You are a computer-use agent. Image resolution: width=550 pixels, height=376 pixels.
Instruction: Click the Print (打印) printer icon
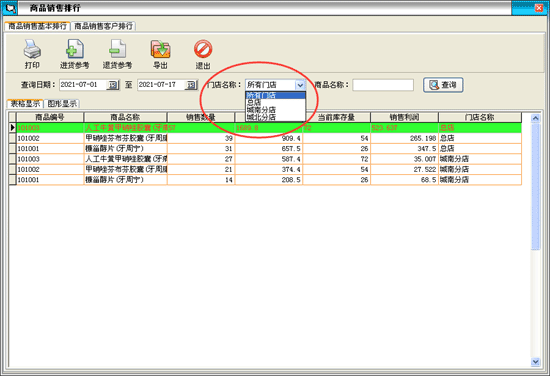point(32,49)
